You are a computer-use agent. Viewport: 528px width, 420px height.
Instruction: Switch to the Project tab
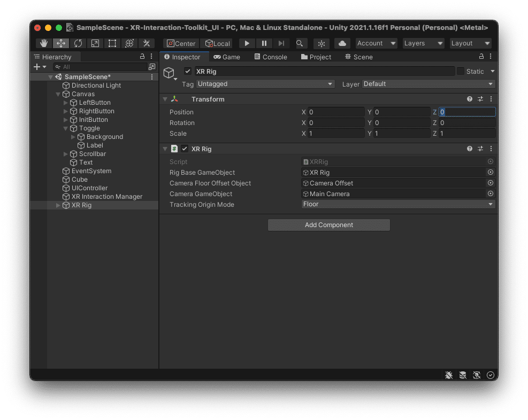(x=316, y=57)
